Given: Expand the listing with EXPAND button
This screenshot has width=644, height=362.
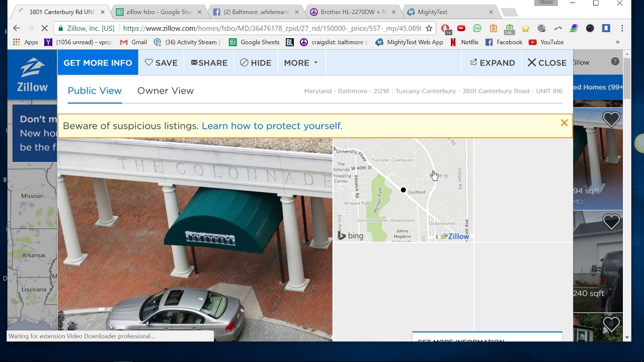Looking at the screenshot, I should (x=493, y=63).
